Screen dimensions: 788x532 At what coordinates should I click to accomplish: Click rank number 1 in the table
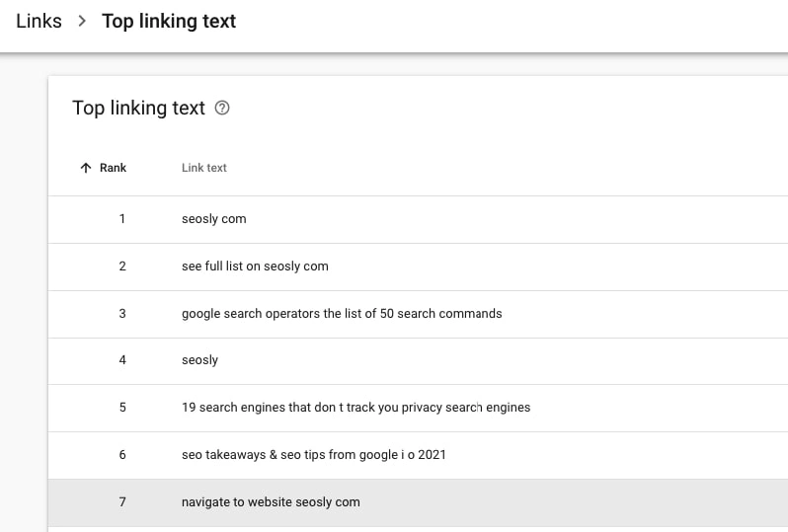(x=122, y=219)
